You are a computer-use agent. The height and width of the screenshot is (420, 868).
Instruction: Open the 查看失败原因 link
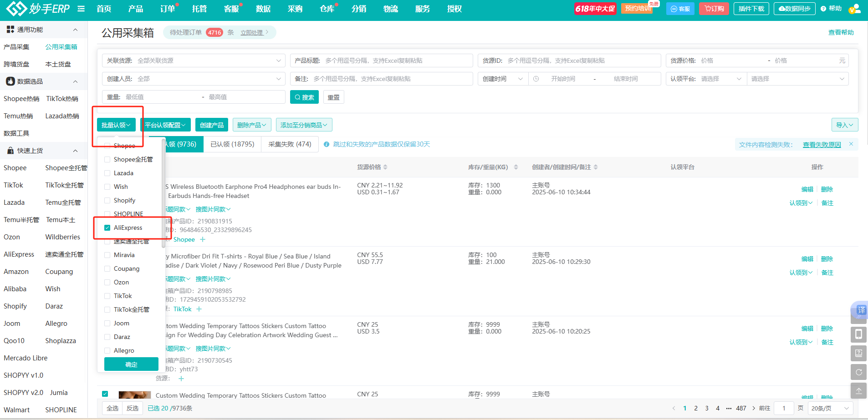[822, 145]
